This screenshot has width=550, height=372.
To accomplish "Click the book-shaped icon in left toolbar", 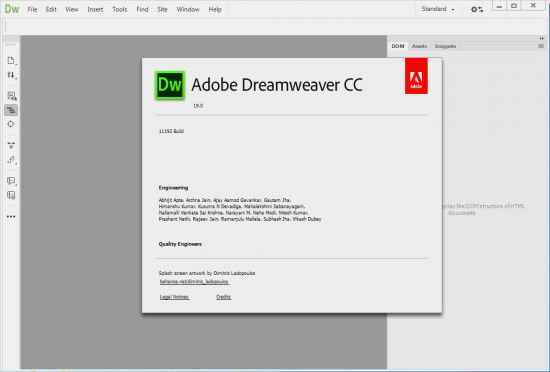I will 11,195.
